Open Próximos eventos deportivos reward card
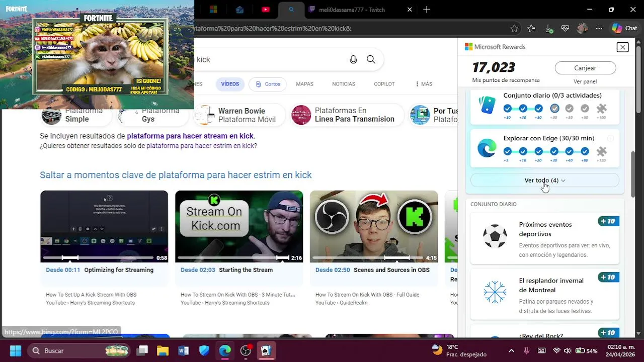 point(545,239)
